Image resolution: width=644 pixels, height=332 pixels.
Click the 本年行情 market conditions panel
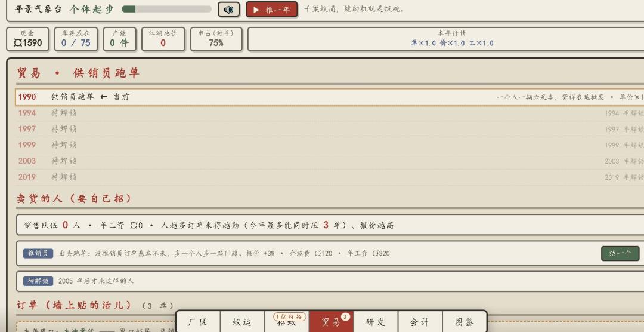pos(445,39)
